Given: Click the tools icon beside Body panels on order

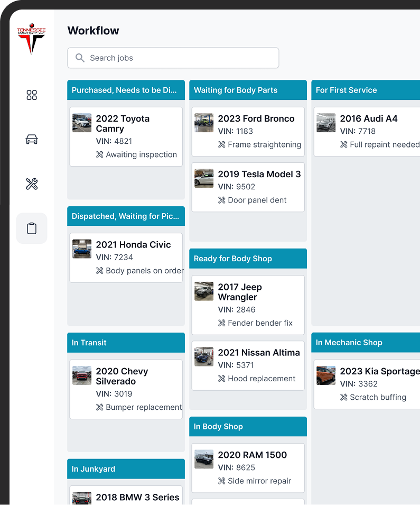Looking at the screenshot, I should coord(100,271).
